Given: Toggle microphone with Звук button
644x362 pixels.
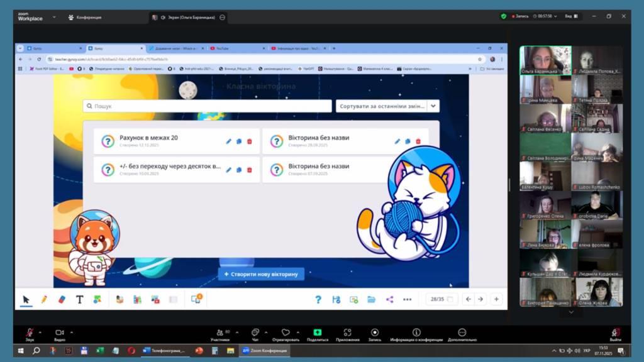Looking at the screenshot, I should pos(30,334).
